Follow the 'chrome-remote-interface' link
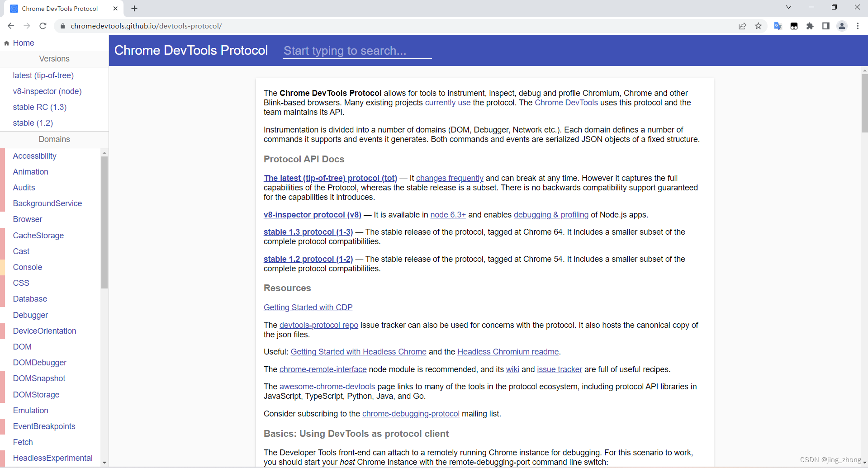The width and height of the screenshot is (868, 468). click(323, 369)
